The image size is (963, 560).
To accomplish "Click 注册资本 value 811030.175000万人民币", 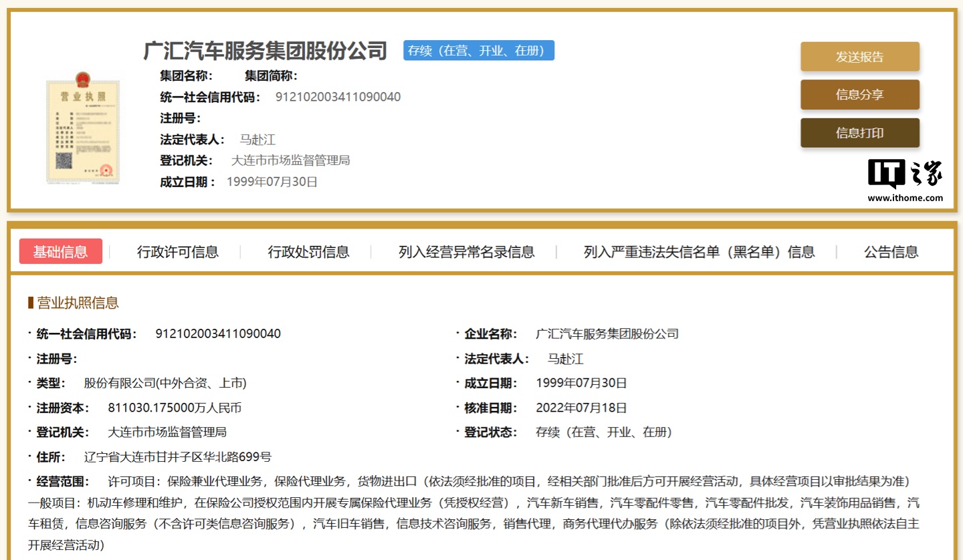I will 175,408.
